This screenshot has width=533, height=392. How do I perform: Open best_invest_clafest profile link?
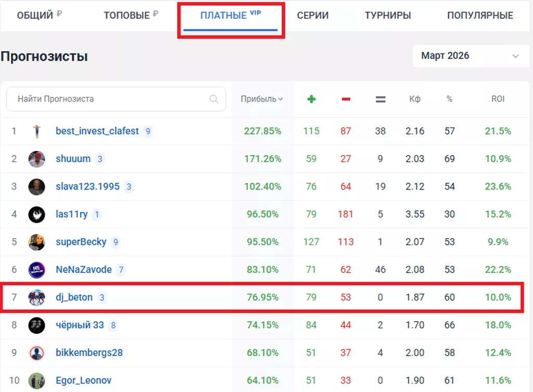[x=97, y=131]
